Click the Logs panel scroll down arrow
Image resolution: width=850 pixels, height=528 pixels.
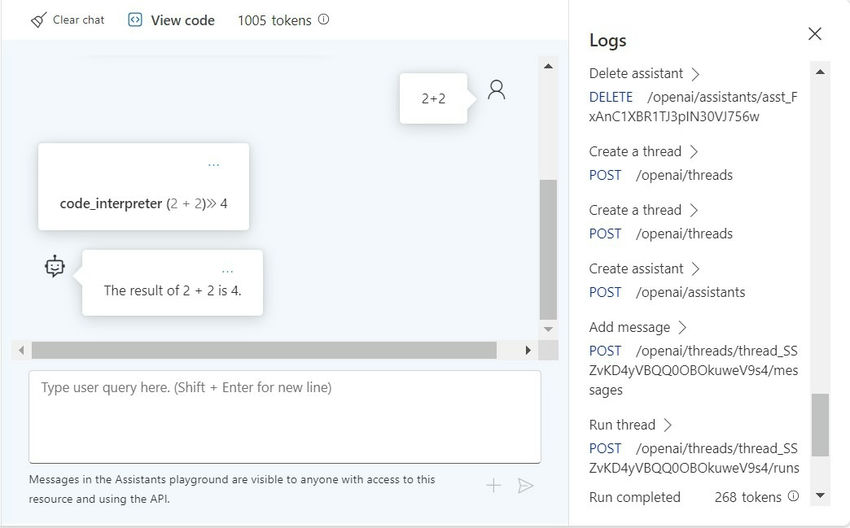820,495
